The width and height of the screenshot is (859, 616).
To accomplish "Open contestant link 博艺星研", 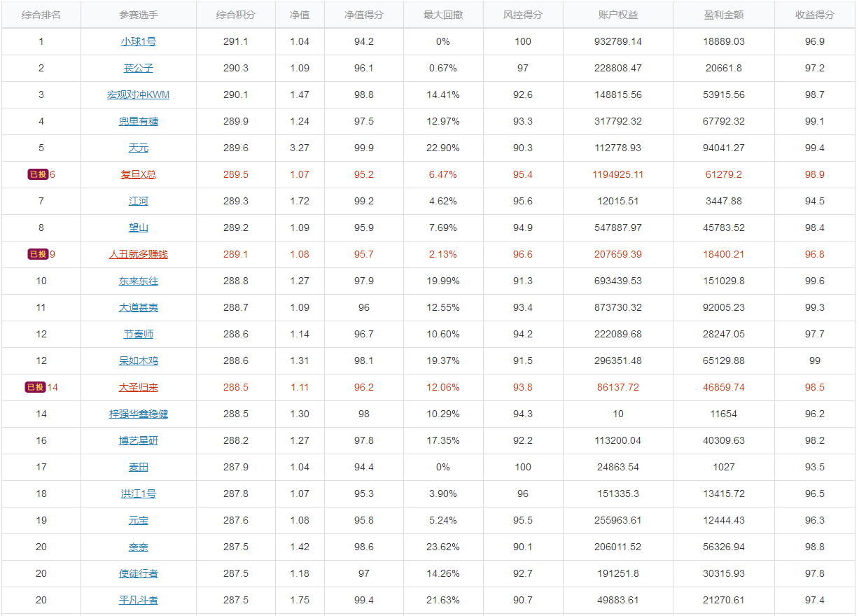I will click(x=138, y=440).
